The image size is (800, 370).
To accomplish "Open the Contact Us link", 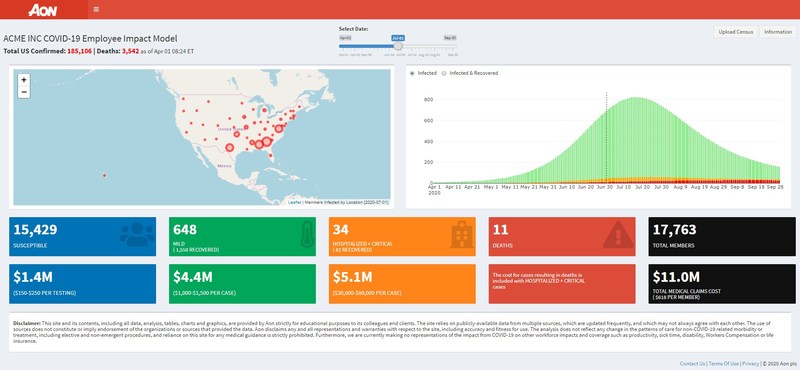I will pyautogui.click(x=693, y=364).
